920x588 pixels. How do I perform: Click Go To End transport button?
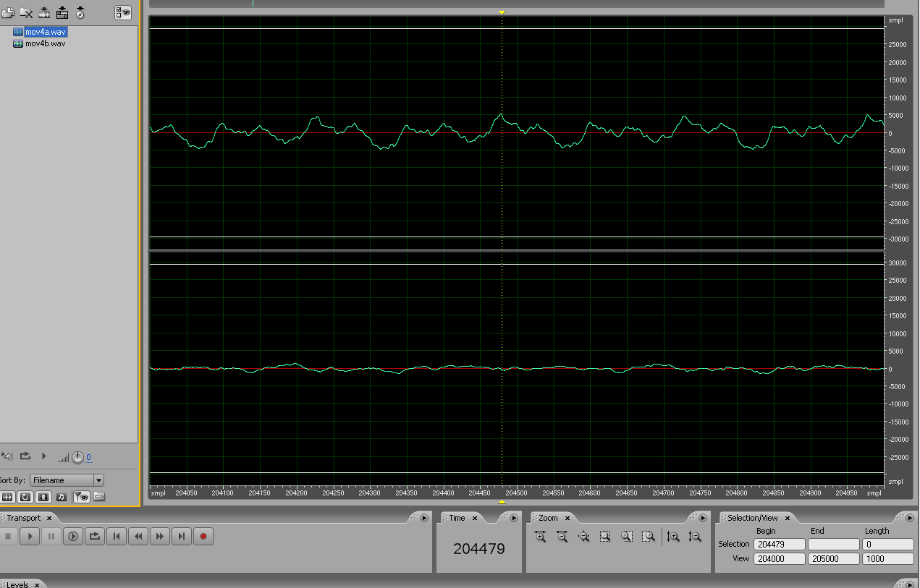[182, 537]
